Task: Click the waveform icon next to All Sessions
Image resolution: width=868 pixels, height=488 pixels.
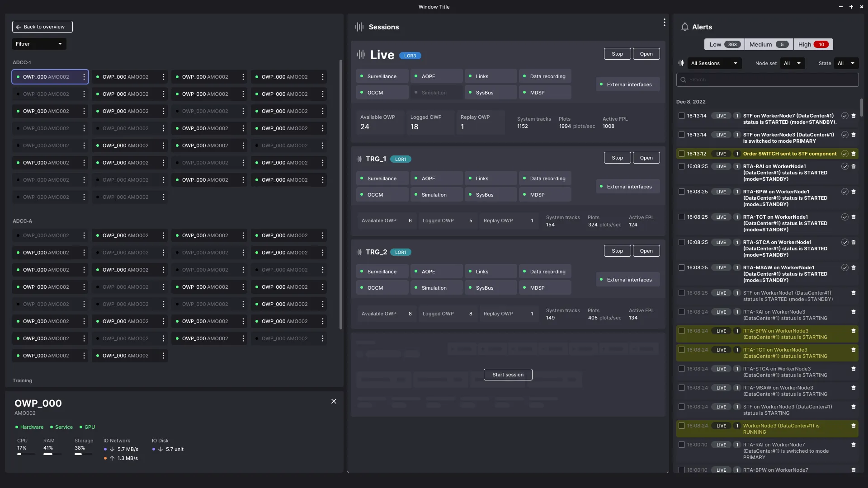Action: (x=681, y=63)
